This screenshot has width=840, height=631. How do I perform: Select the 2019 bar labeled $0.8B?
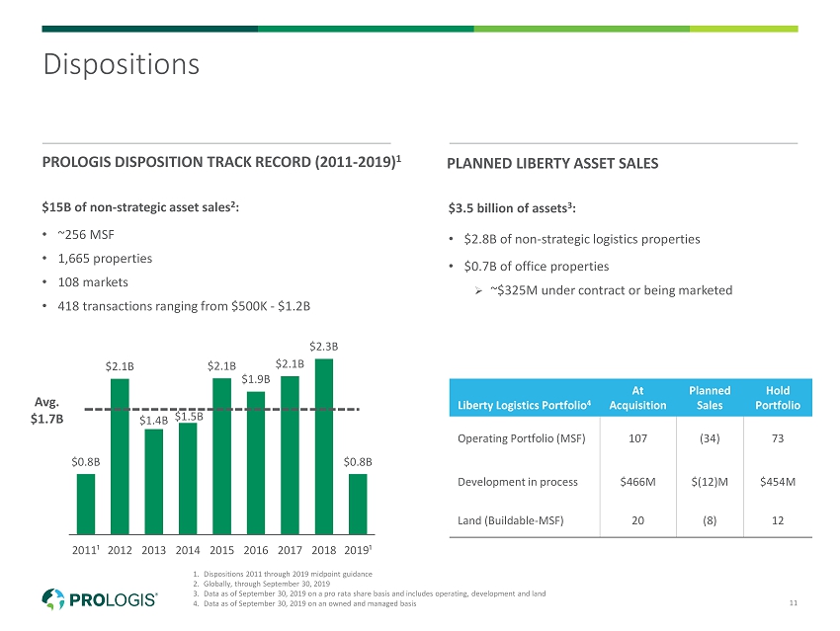point(357,502)
